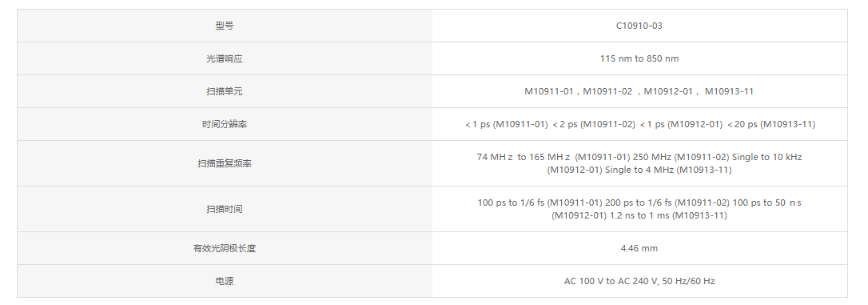The height and width of the screenshot is (305, 868).
Task: Click the 电源 row label
Action: tap(225, 281)
